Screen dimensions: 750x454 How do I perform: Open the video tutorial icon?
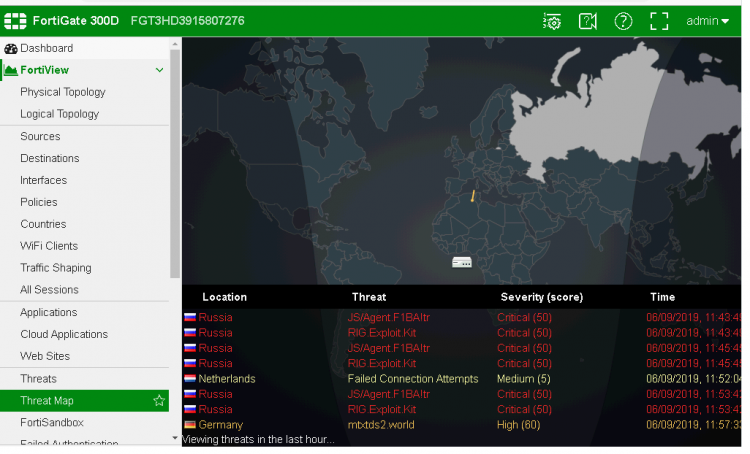[x=587, y=21]
